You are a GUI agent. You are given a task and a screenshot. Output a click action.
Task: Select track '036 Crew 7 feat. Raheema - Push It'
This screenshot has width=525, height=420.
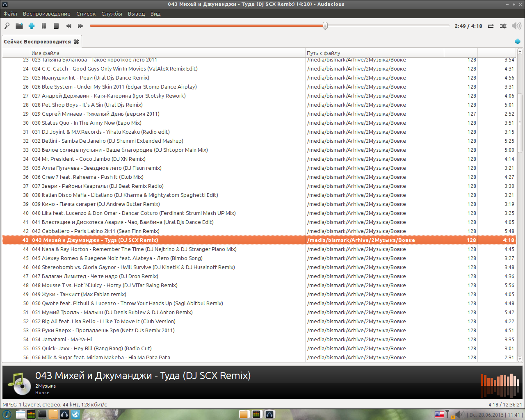tap(258, 177)
